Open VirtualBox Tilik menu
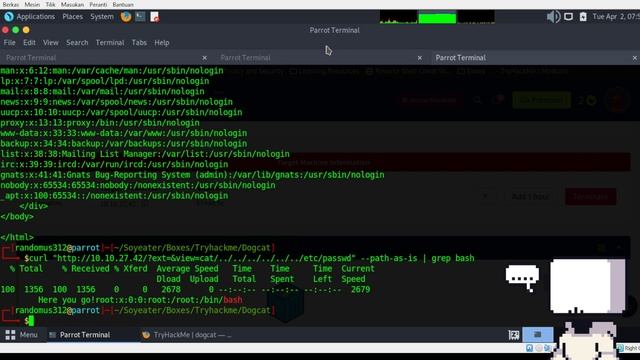This screenshot has width=640, height=360. tap(51, 4)
